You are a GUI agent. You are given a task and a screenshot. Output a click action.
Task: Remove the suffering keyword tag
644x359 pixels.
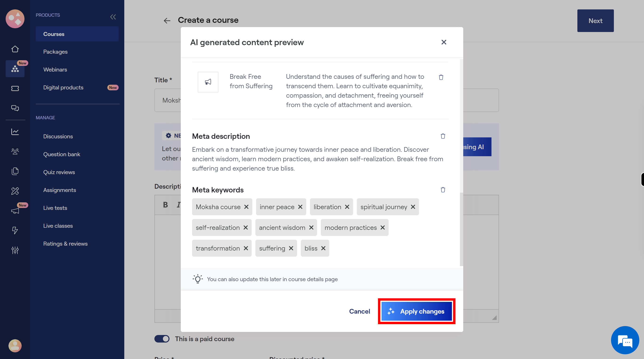click(291, 248)
